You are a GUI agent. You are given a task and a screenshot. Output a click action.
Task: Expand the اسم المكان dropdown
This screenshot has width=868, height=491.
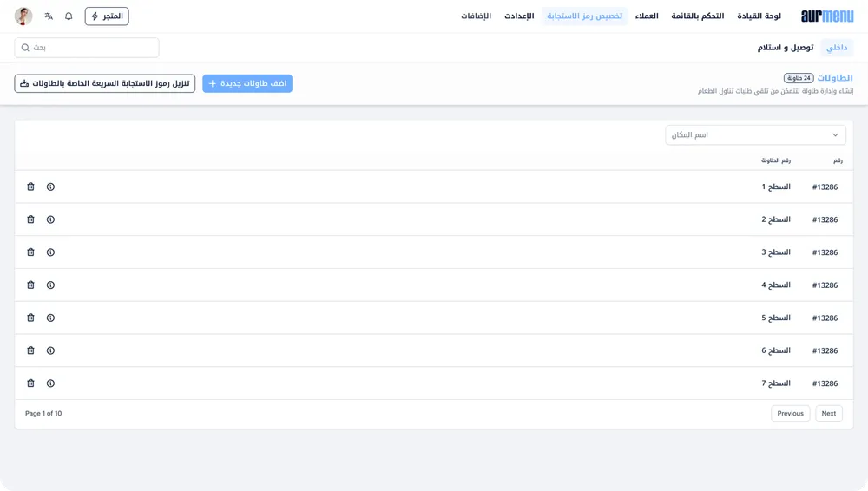(755, 135)
